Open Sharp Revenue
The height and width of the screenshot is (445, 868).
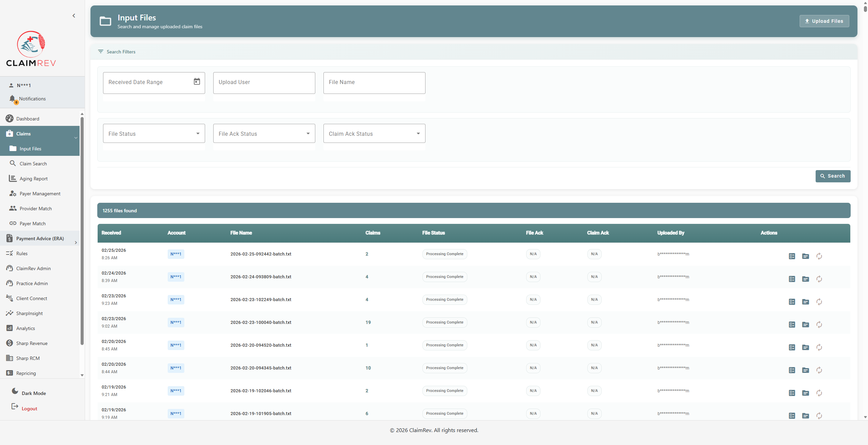pos(40,343)
